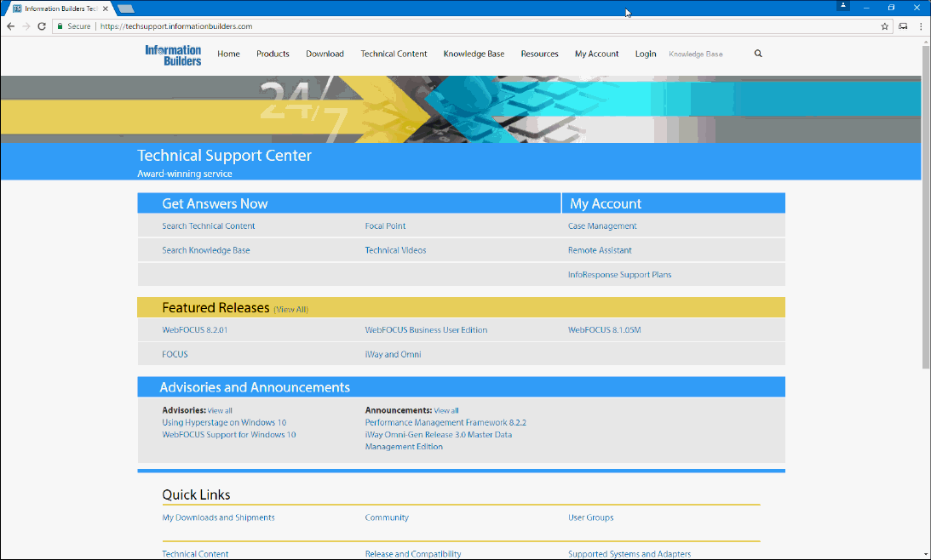Open the WebFOCUS 8.2.01 release
Screen dimensions: 931x560
coord(195,330)
